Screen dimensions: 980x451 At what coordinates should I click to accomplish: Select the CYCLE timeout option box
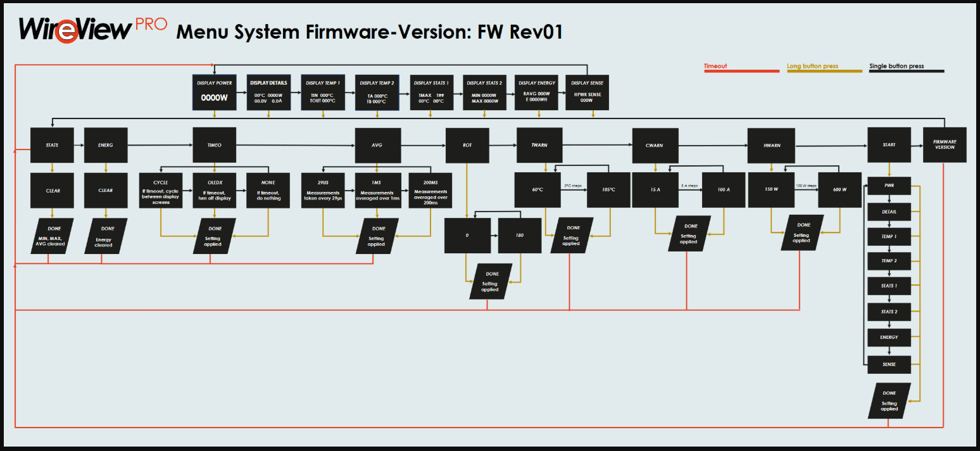point(161,190)
